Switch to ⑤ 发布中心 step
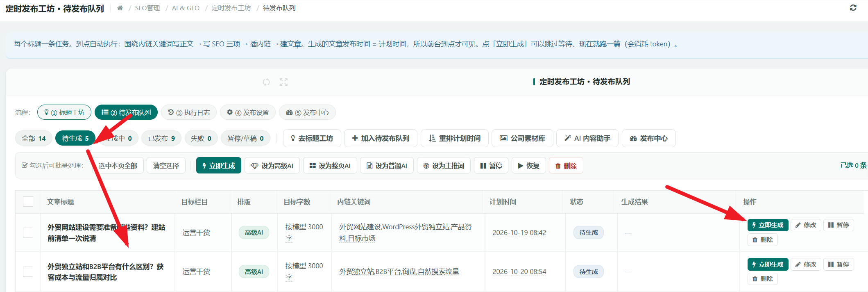The image size is (868, 292). 307,112
